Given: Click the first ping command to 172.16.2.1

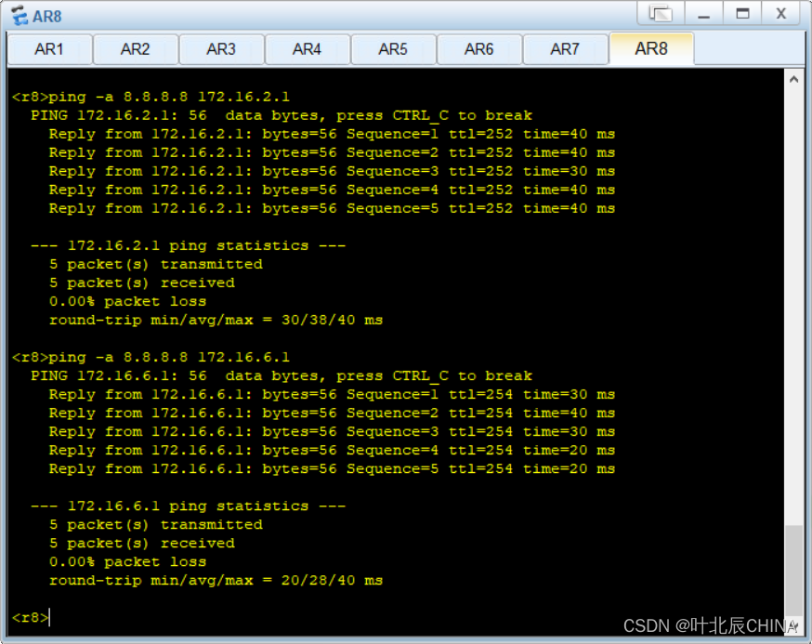Looking at the screenshot, I should pyautogui.click(x=151, y=97).
